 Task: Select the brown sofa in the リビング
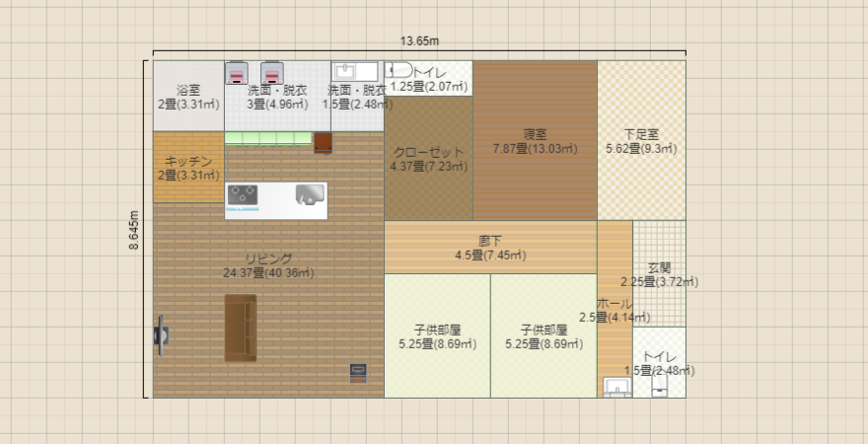[241, 328]
